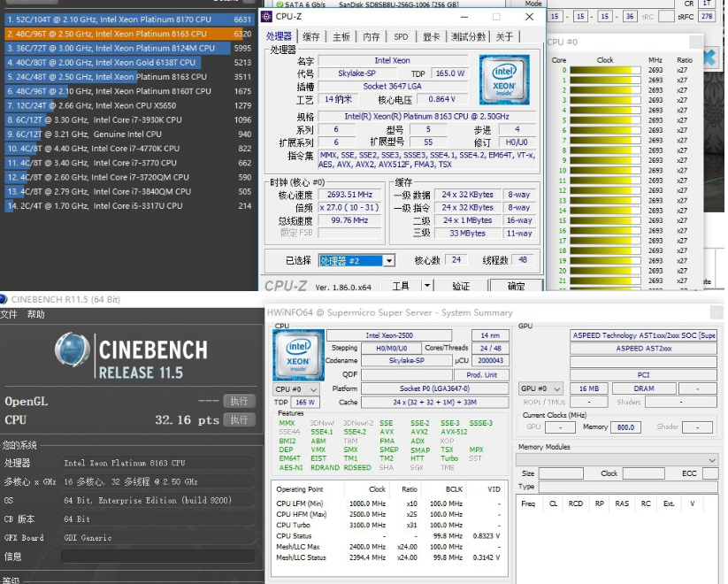
Task: Select ranking row Xeon CPU X5650
Action: point(128,105)
